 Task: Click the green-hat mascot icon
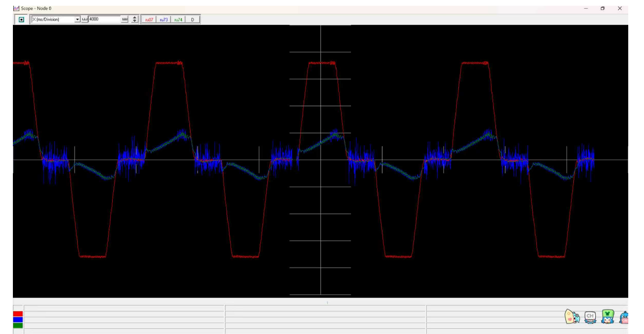click(607, 317)
